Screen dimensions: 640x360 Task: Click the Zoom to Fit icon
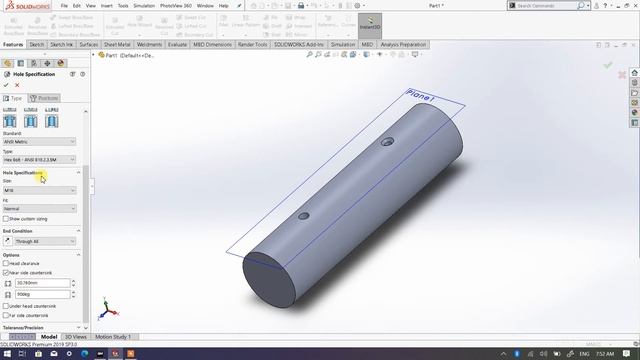pos(310,54)
